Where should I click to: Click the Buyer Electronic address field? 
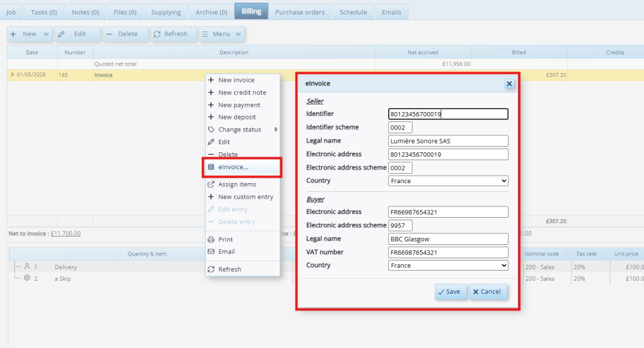tap(448, 212)
